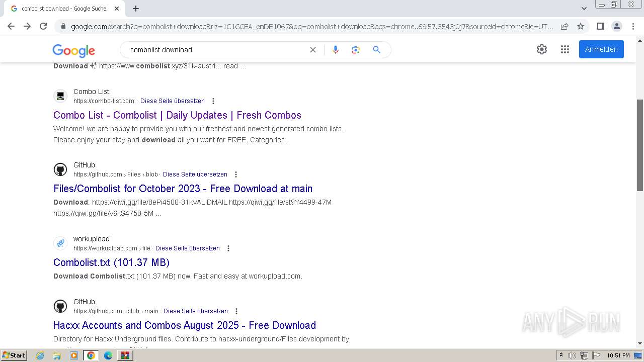644x362 pixels.
Task: Click workupload site favicon
Action: tap(60, 243)
